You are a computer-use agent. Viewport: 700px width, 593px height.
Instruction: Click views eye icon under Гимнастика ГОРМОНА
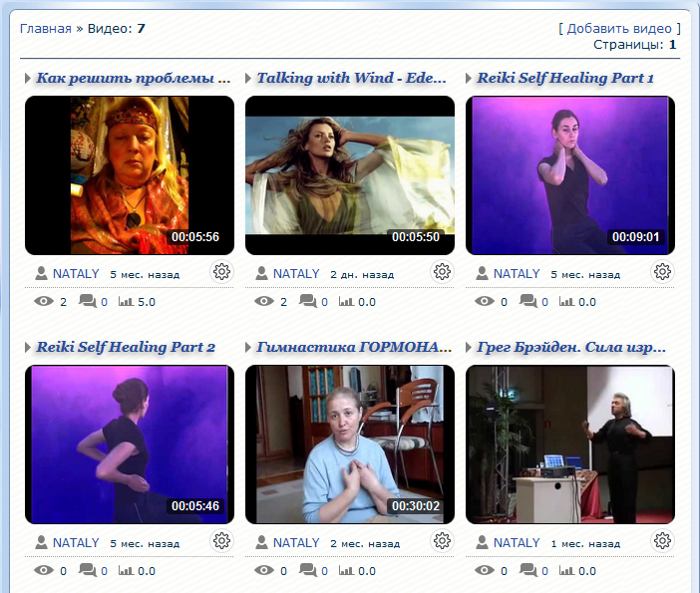tap(264, 570)
